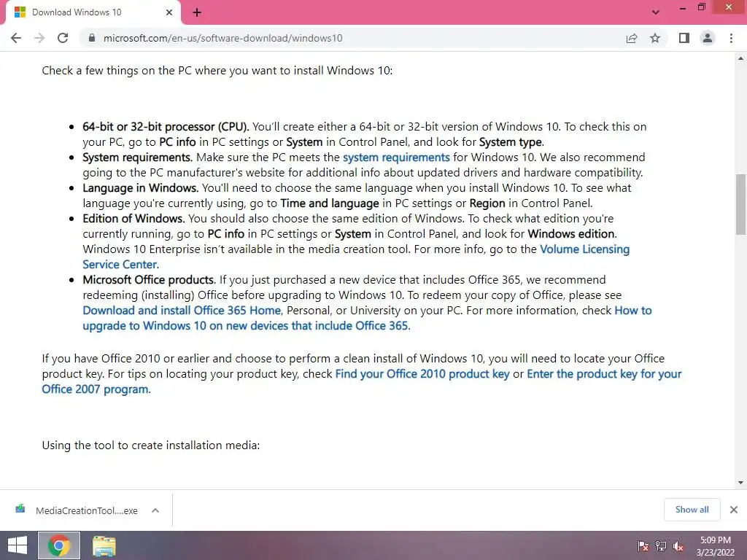Share this page via share icon
This screenshot has height=560, width=747.
tap(632, 38)
